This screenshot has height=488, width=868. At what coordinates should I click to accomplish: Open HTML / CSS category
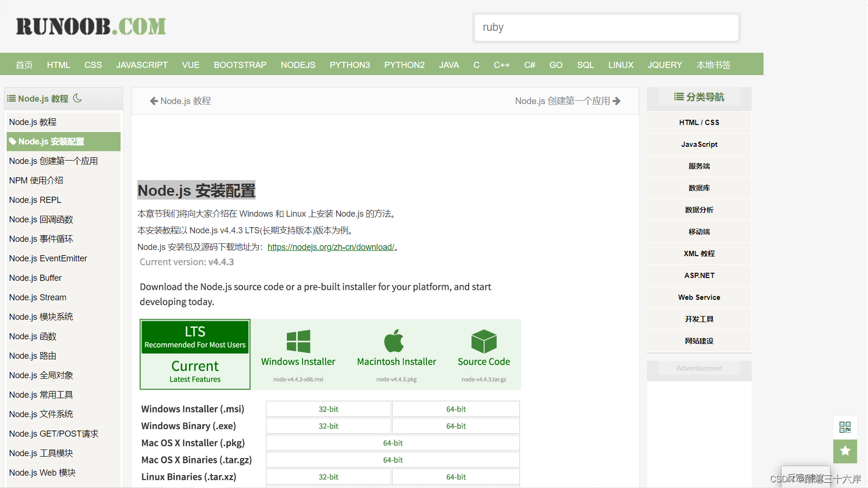click(699, 123)
